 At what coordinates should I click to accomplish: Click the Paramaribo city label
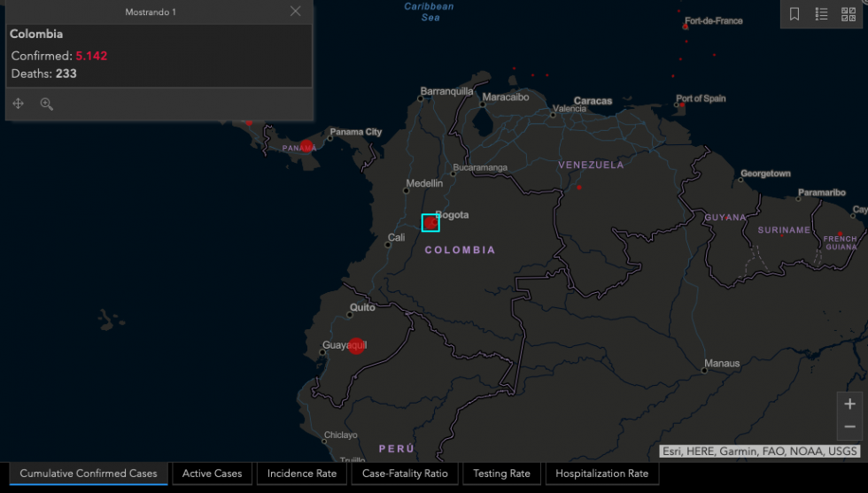tap(822, 193)
